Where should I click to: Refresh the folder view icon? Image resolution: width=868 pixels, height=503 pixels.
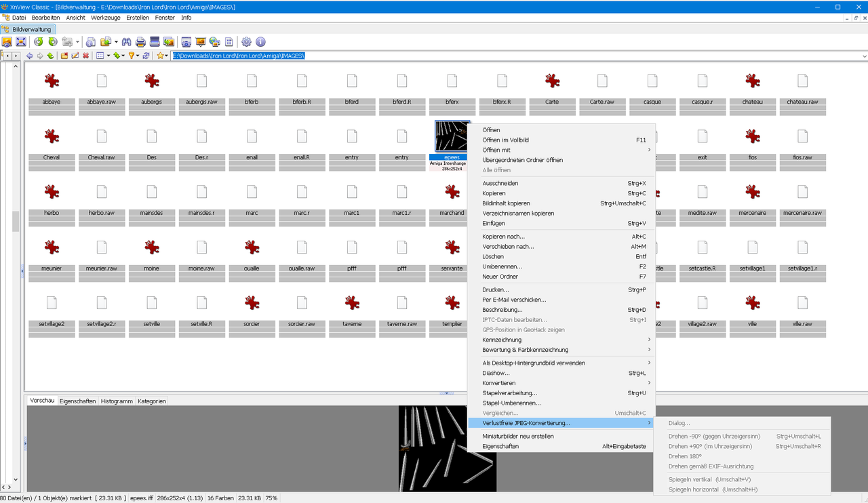click(x=146, y=56)
